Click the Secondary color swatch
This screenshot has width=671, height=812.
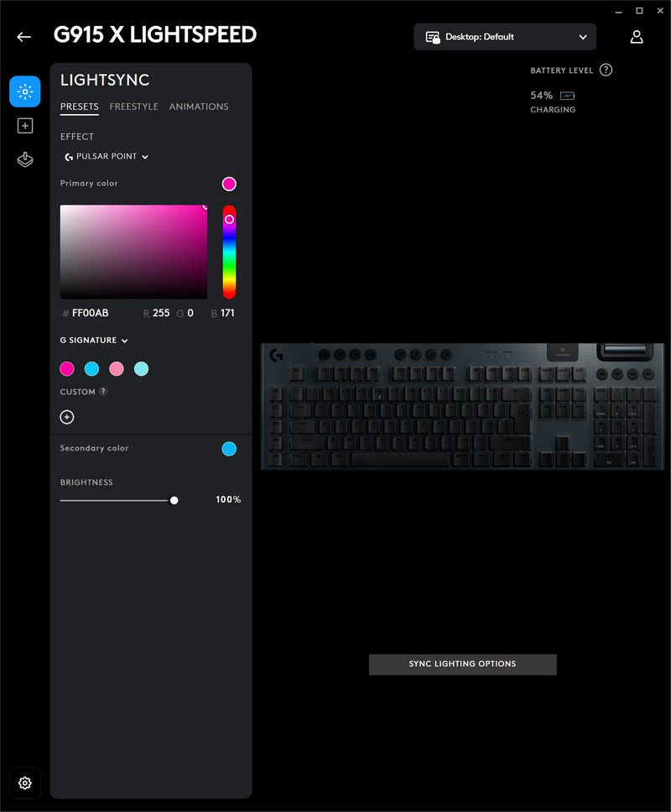coord(229,449)
